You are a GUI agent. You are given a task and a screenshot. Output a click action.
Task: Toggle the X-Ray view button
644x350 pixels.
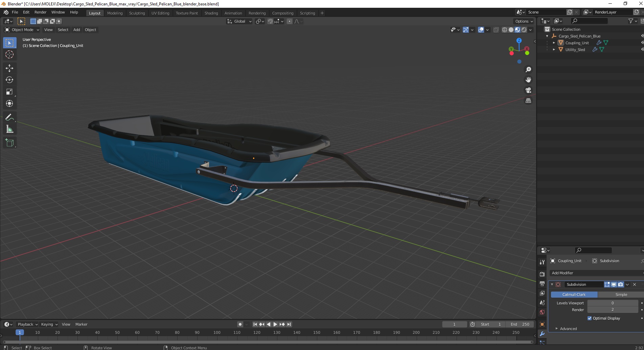tap(496, 30)
